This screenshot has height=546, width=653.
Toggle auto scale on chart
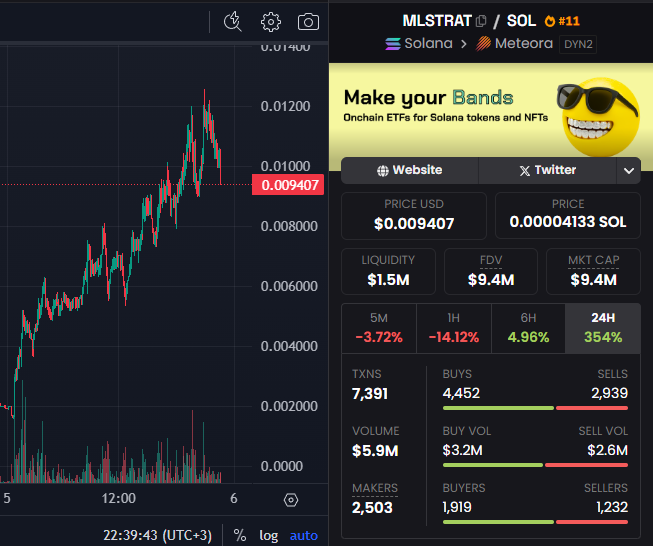304,535
